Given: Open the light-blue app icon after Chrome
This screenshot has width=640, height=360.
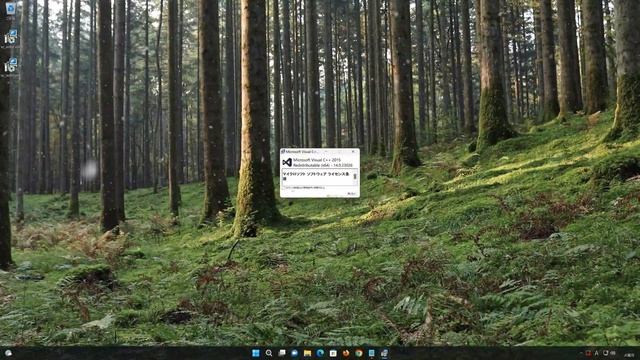Looking at the screenshot, I should (371, 353).
